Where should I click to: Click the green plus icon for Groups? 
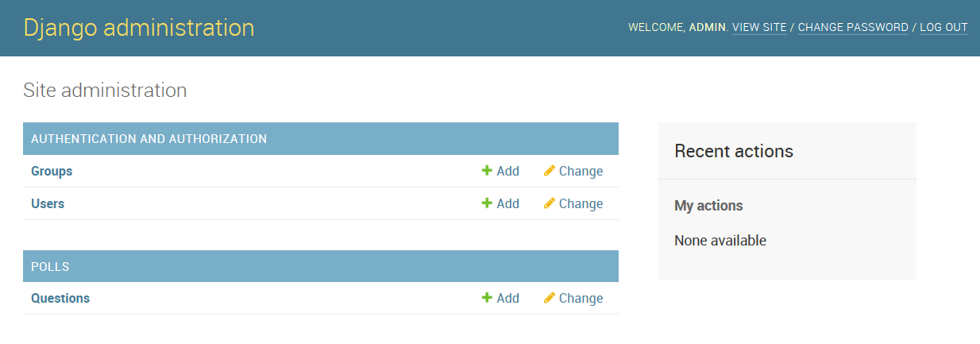(487, 171)
